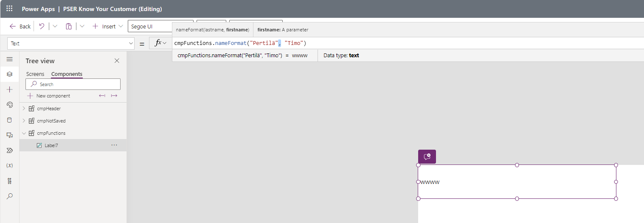Click New component button

click(x=49, y=96)
